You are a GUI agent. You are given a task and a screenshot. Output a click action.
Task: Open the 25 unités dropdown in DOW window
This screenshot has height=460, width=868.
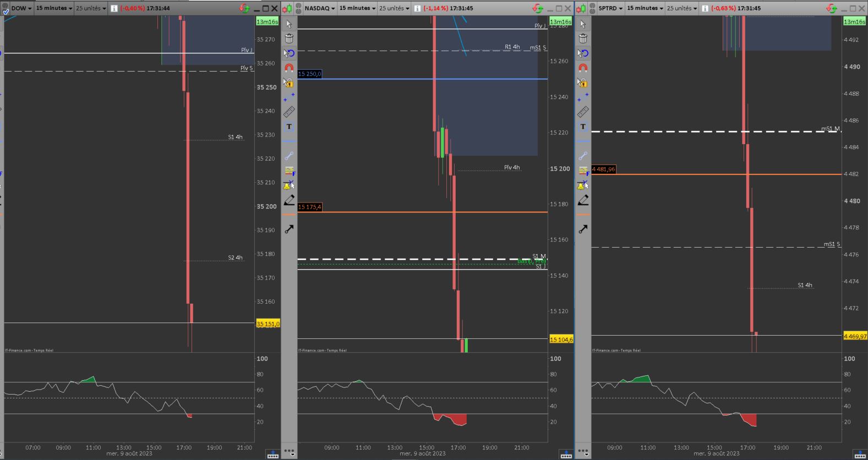(91, 8)
